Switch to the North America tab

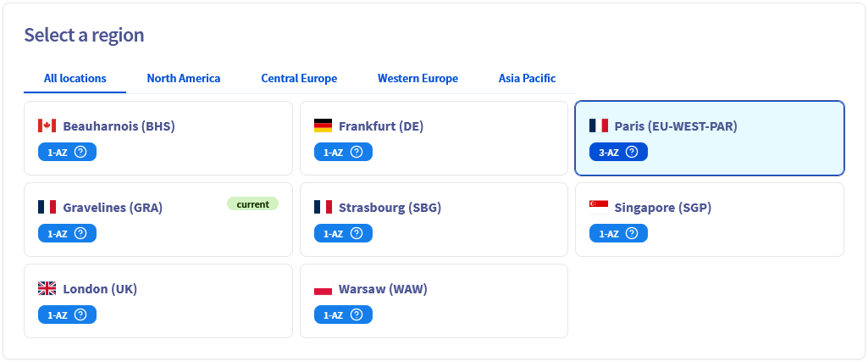tap(183, 79)
